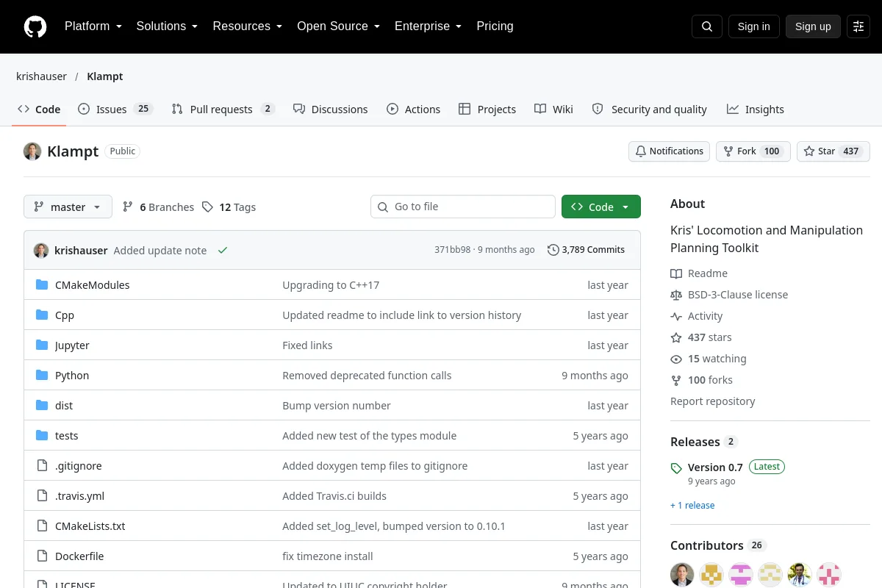Switch to the Wiki tab

click(x=553, y=110)
